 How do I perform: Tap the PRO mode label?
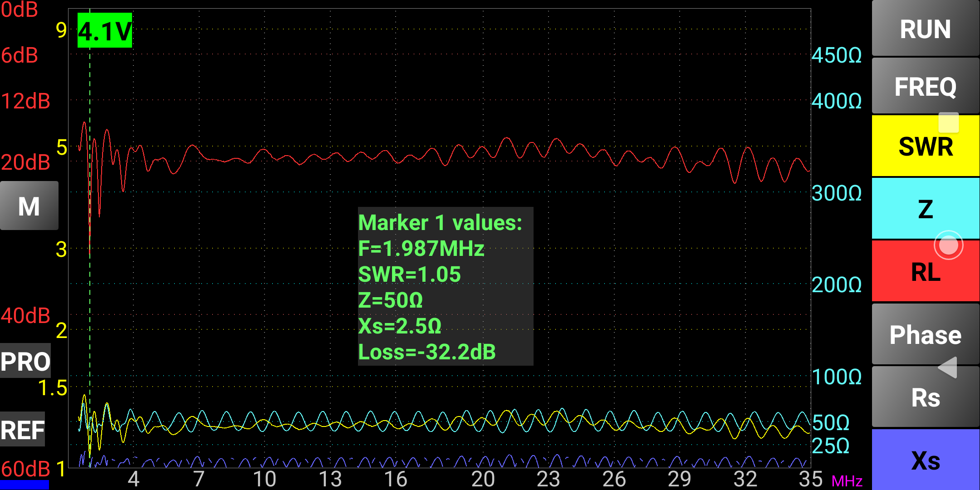click(25, 362)
